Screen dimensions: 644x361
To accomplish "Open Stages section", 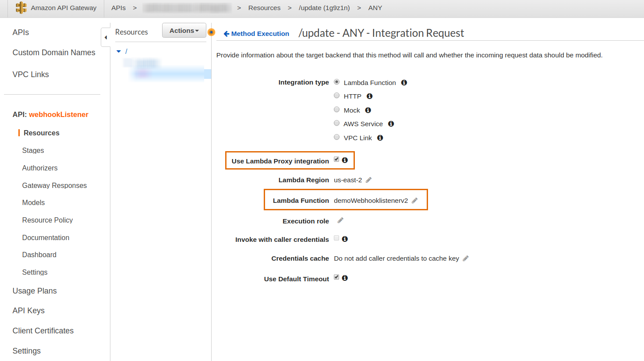I will point(33,150).
